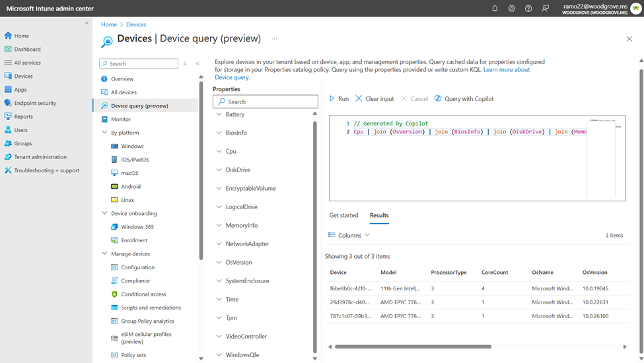The image size is (644, 363).
Task: Open Compliance under Manage devices
Action: click(x=135, y=281)
